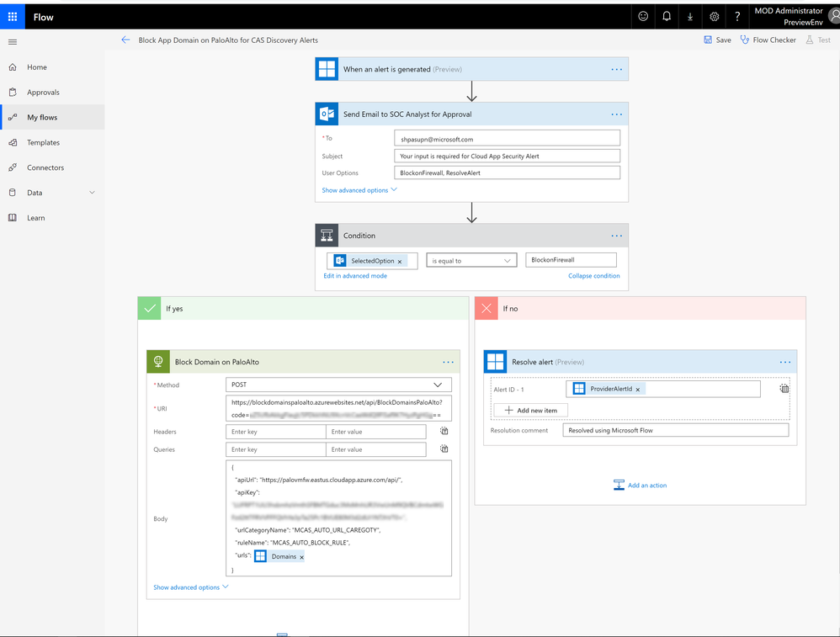840x637 pixels.
Task: Click the Templates icon in sidebar
Action: (13, 142)
